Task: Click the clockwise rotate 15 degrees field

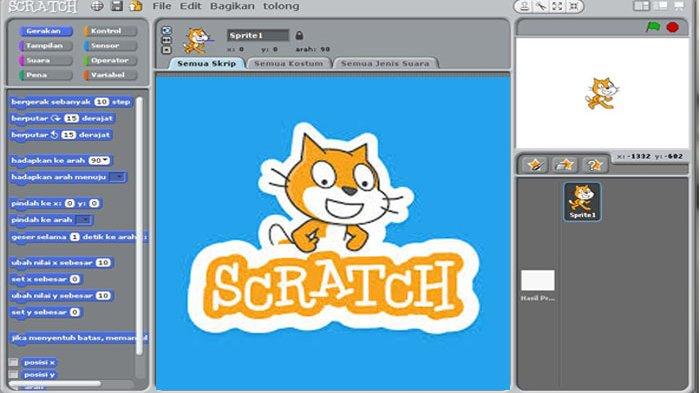Action: coord(71,118)
